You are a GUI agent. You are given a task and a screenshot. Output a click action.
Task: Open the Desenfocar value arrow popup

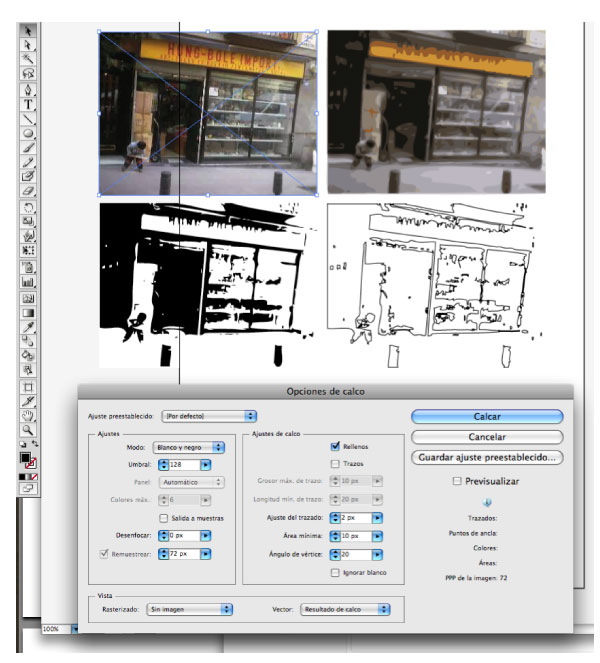205,536
